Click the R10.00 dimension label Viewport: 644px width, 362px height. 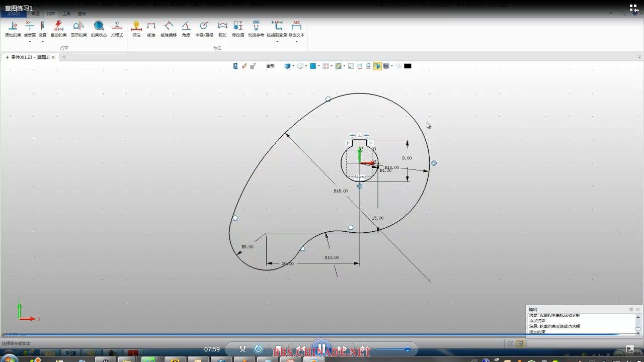[332, 257]
